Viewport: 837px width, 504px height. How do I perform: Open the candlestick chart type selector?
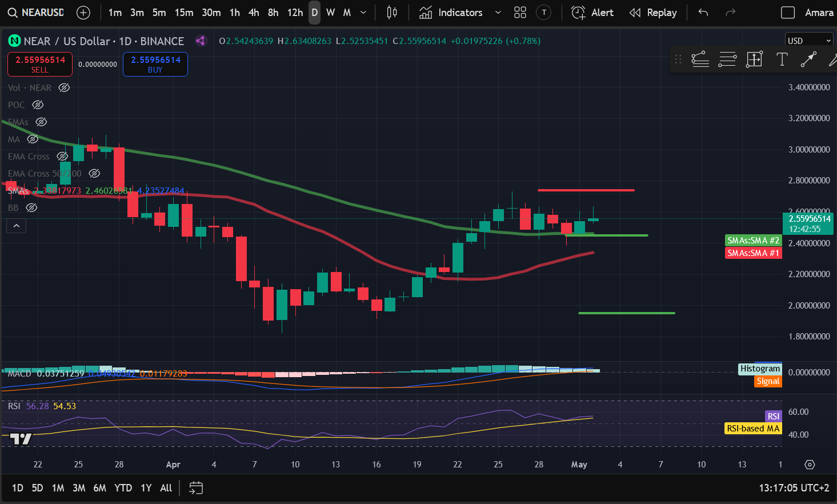tap(392, 13)
